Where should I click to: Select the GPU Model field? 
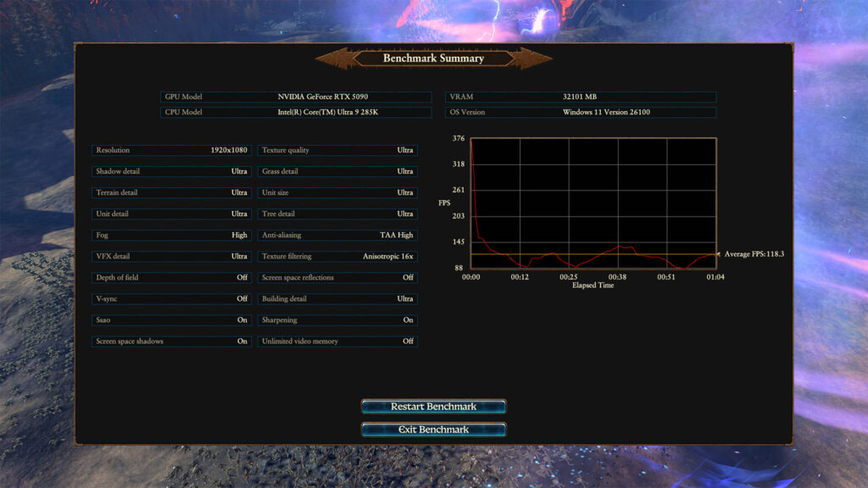coord(295,97)
